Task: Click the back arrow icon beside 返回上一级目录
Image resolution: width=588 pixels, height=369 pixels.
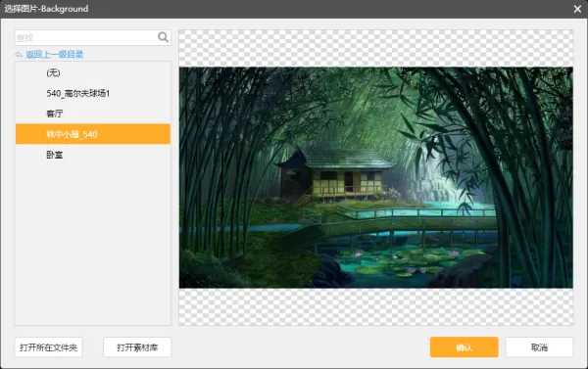Action: 19,55
